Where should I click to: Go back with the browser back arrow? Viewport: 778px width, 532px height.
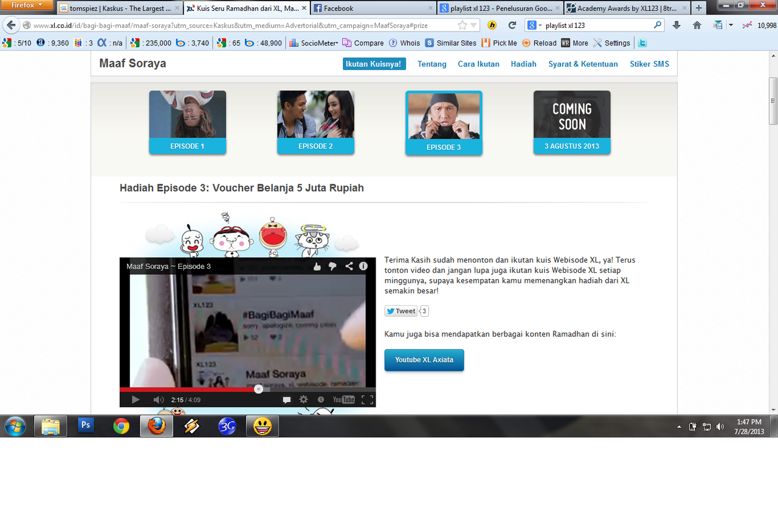tap(11, 26)
